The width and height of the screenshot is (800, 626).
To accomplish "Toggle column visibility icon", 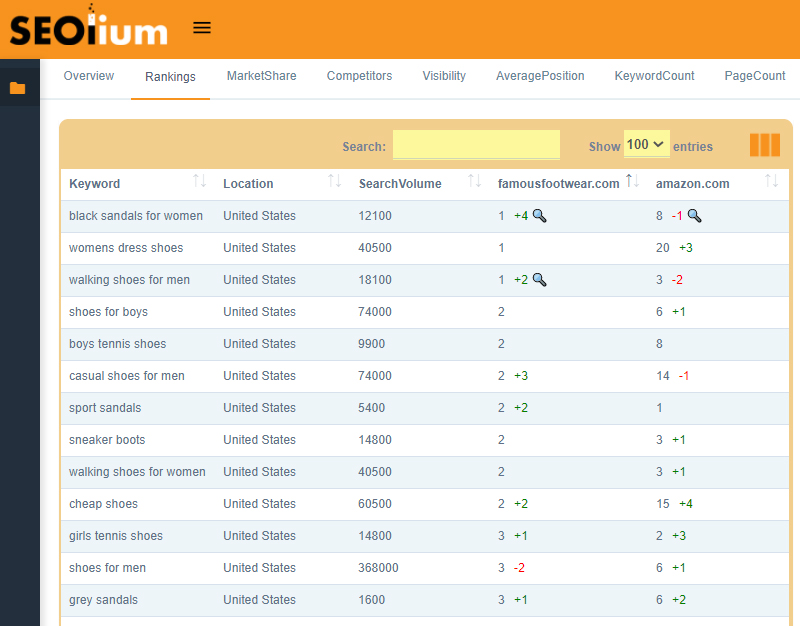I will [764, 145].
